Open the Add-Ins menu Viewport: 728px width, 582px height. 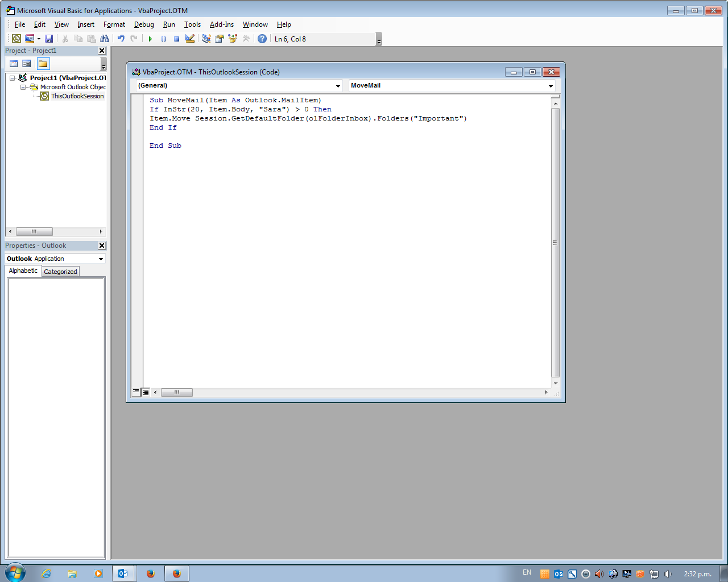click(x=222, y=24)
